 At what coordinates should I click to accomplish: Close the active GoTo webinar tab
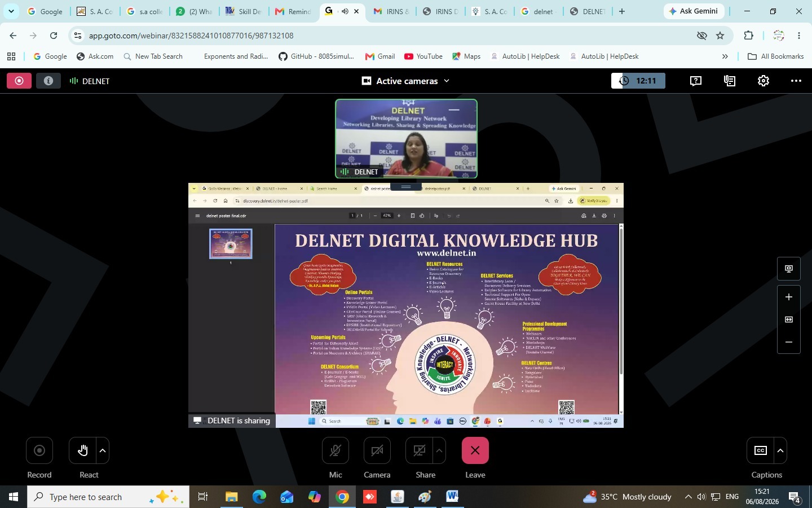click(x=356, y=11)
